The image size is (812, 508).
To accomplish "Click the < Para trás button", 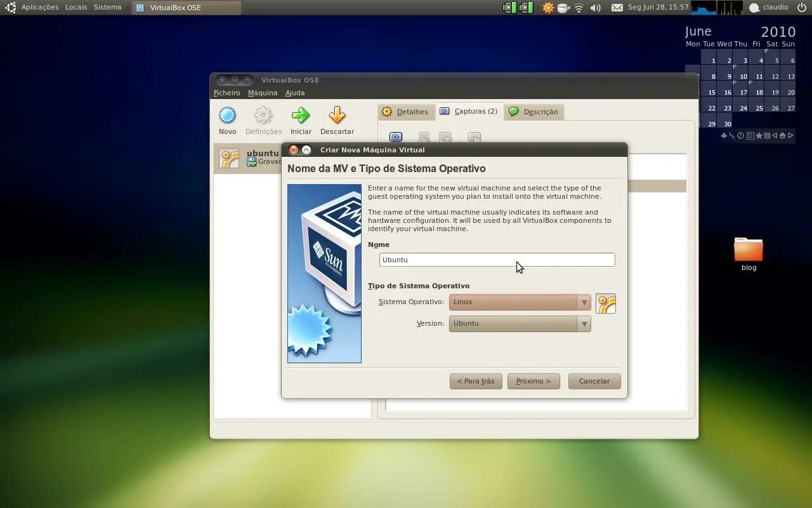I will click(476, 381).
